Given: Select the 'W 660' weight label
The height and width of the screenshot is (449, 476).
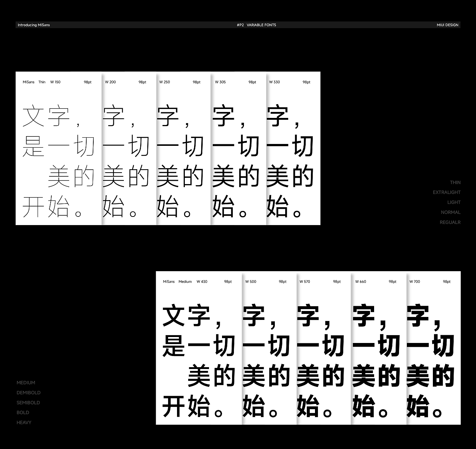Looking at the screenshot, I should click(360, 282).
